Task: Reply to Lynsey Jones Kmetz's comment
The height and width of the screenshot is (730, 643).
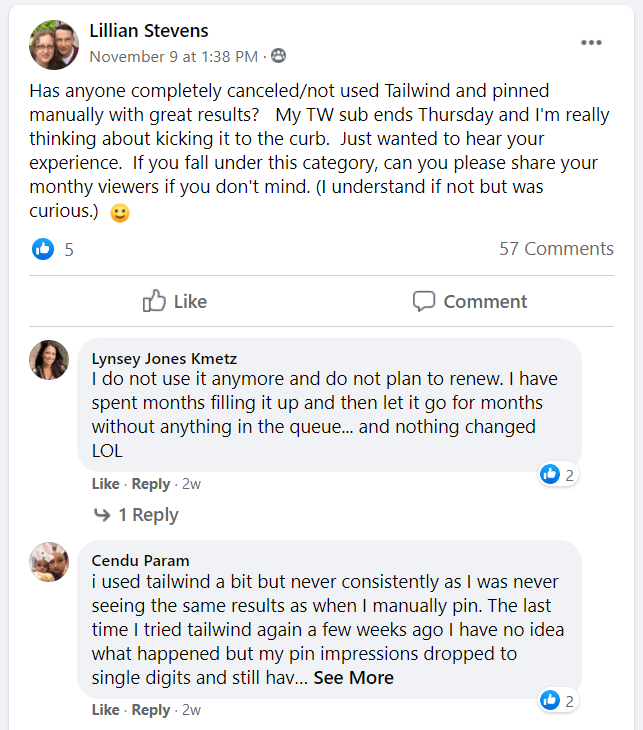Action: coord(151,484)
